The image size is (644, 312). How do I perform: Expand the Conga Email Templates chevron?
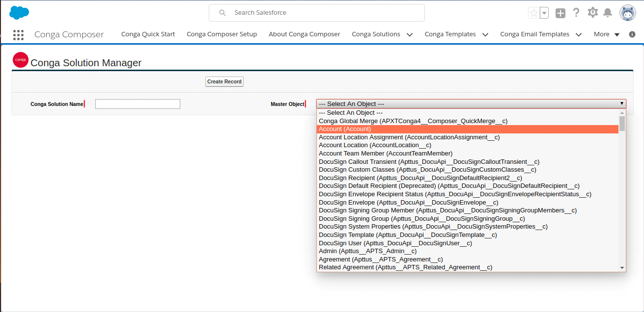(579, 35)
